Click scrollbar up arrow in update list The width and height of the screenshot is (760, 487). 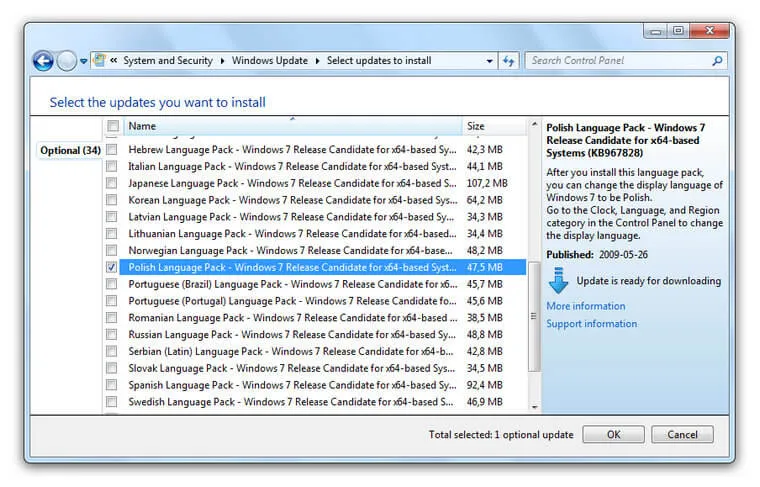534,124
